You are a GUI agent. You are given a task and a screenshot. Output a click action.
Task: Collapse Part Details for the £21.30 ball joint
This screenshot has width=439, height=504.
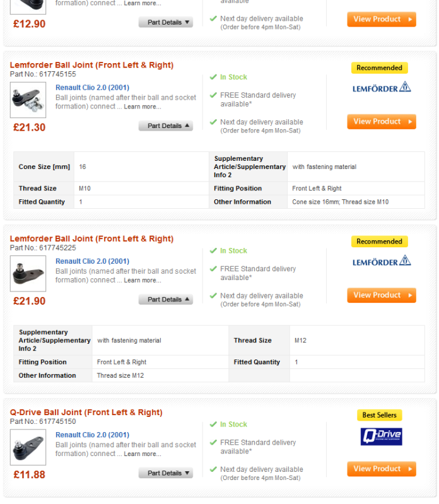click(x=166, y=126)
